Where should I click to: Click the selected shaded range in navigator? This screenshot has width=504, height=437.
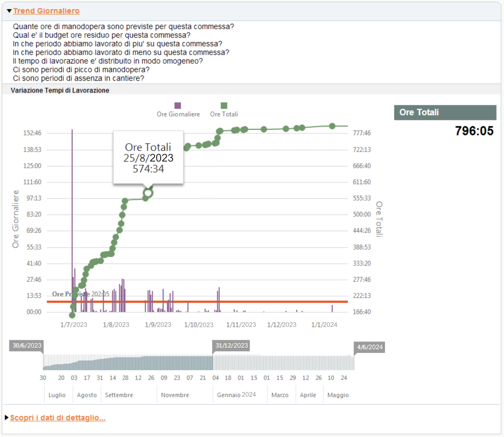click(128, 362)
